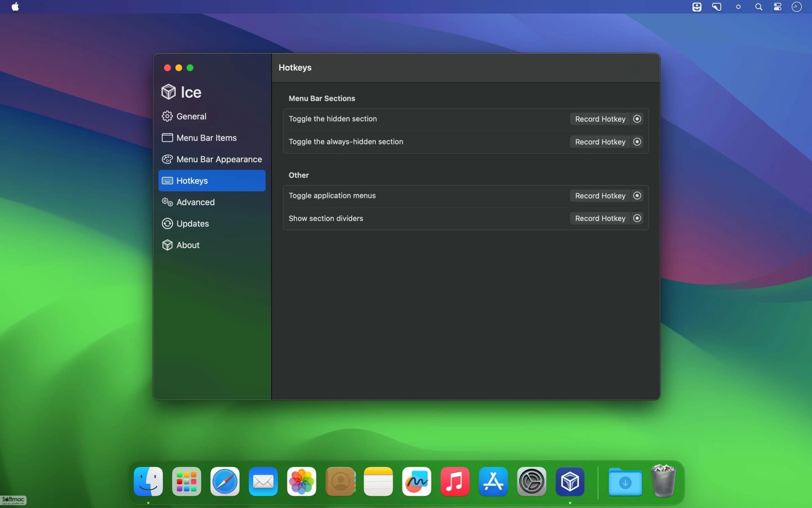Launch Safari from the Dock

tap(225, 481)
